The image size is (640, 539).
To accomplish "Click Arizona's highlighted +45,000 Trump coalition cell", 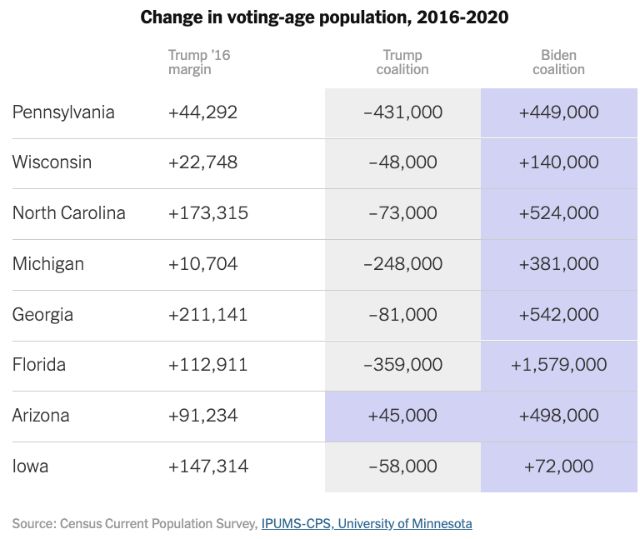I will 402,415.
